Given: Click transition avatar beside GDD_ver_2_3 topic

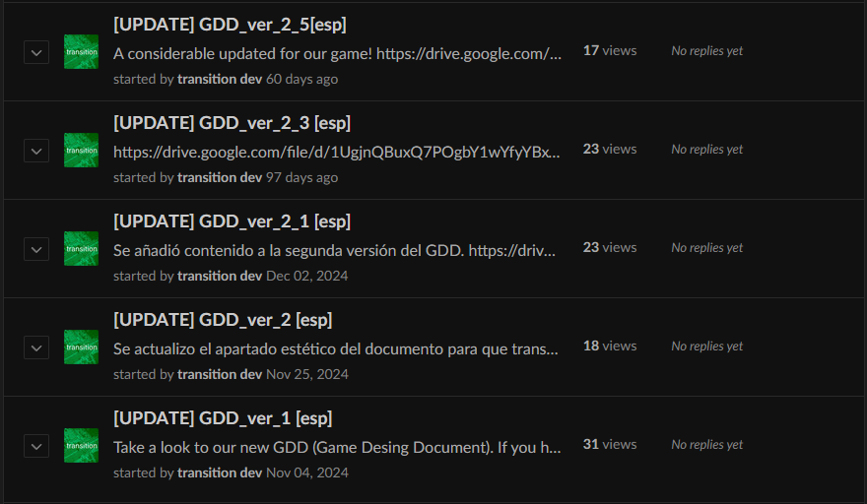Looking at the screenshot, I should click(81, 151).
